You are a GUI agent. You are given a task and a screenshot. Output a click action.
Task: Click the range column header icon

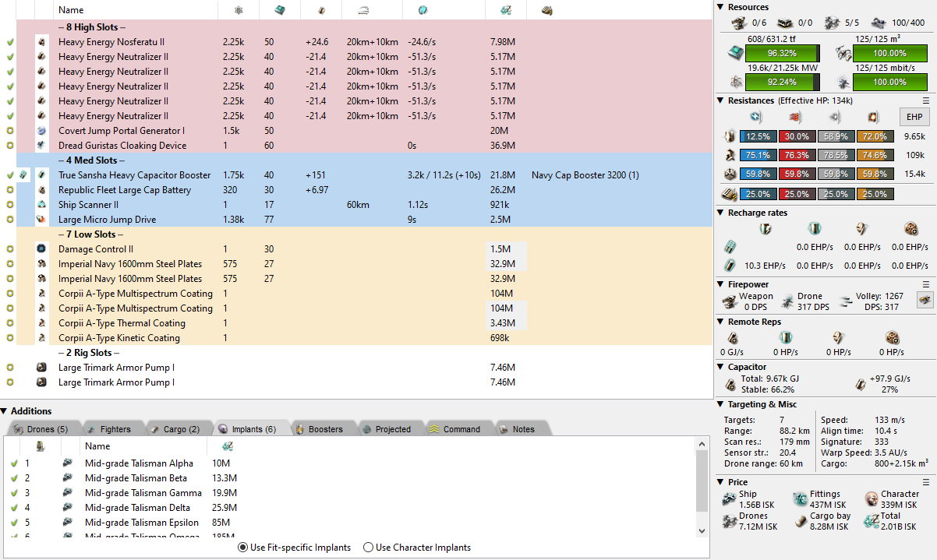pos(362,10)
